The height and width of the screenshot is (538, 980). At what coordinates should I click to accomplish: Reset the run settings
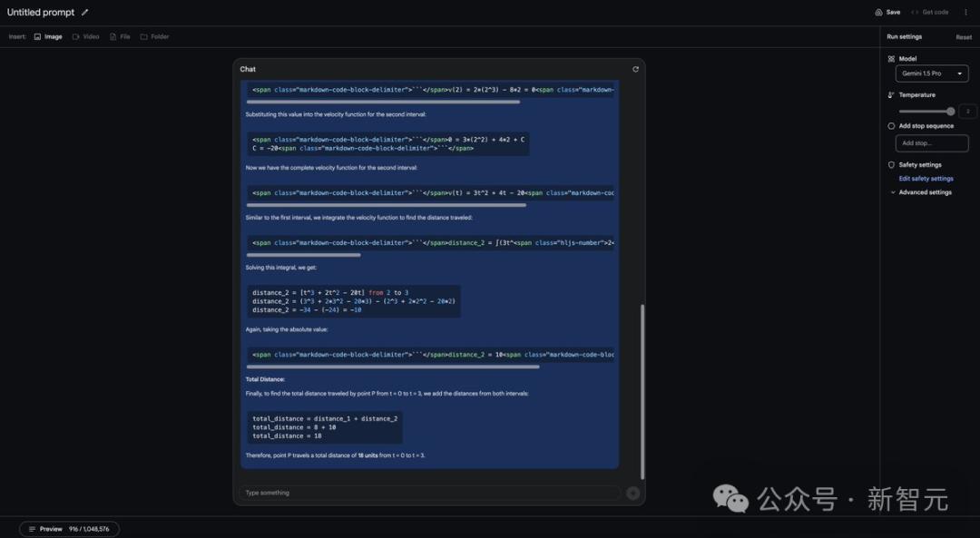coord(963,37)
